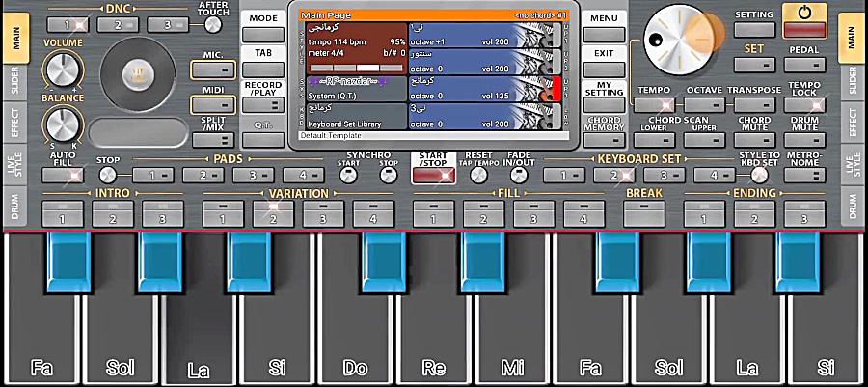The image size is (868, 387).
Task: Click the After Touch round button
Action: 212,25
